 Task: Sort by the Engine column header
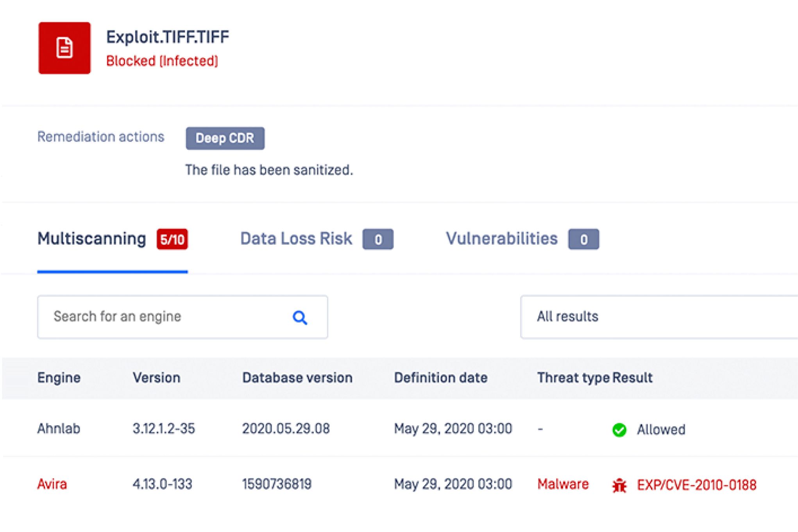click(x=59, y=378)
